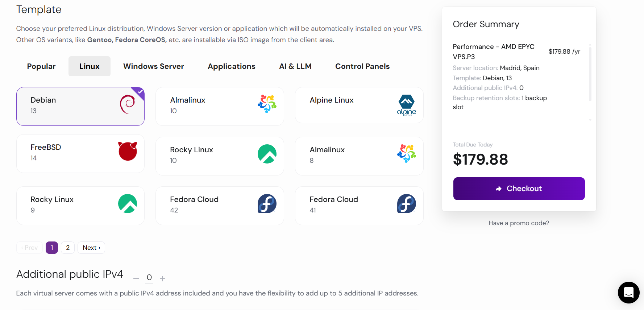This screenshot has width=644, height=310.
Task: Click the FreeBSD red daemon logo
Action: [x=128, y=151]
